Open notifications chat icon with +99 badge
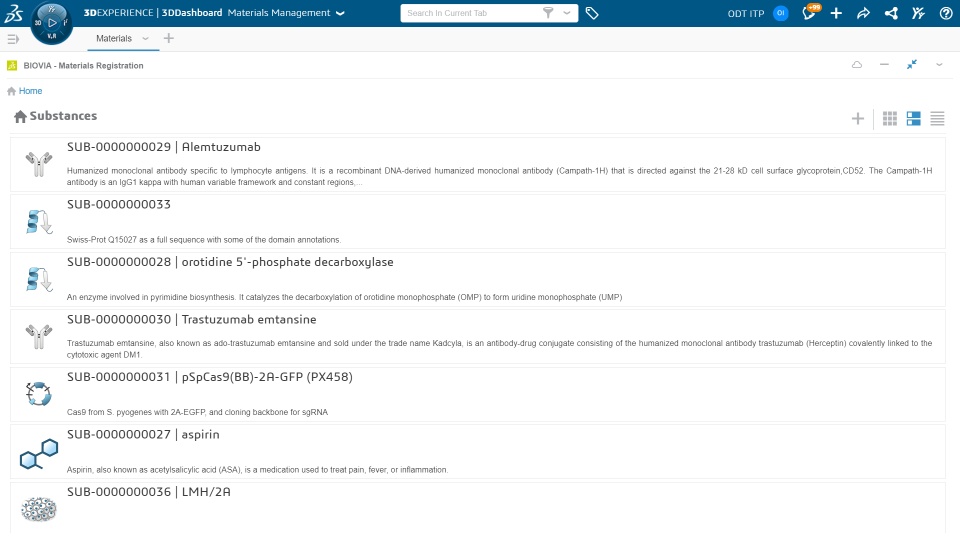The width and height of the screenshot is (960, 540). coord(810,13)
